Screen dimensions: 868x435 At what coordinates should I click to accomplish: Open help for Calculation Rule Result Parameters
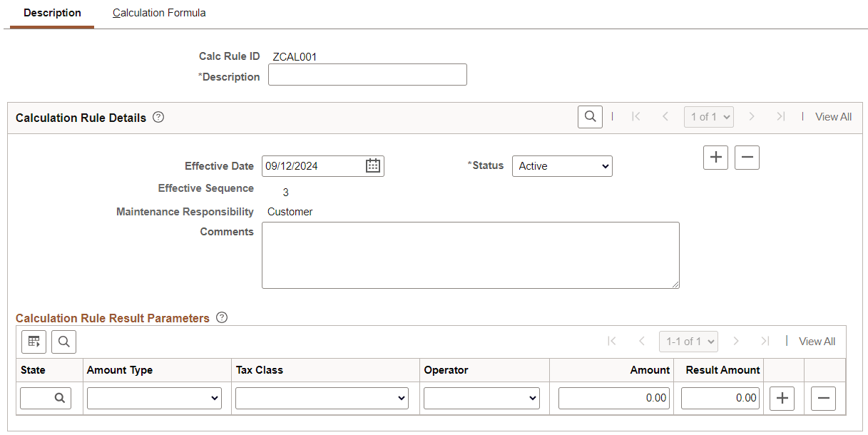coord(221,318)
